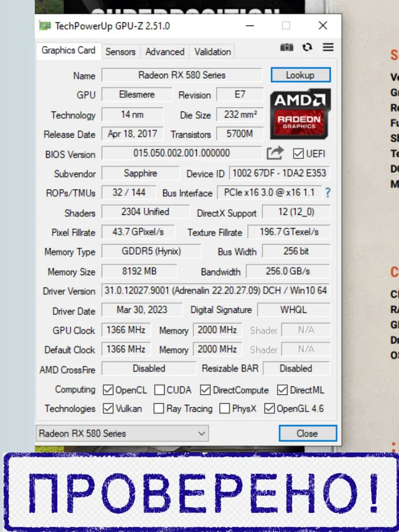The height and width of the screenshot is (532, 399).
Task: Minimize the GPU-Z window
Action: point(250,26)
